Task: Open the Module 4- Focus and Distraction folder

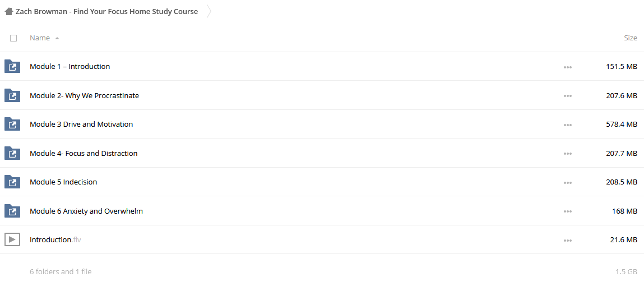Action: point(84,153)
